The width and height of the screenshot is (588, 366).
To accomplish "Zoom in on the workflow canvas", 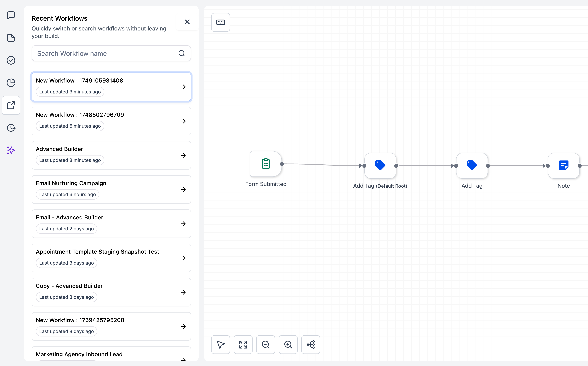I will point(288,344).
